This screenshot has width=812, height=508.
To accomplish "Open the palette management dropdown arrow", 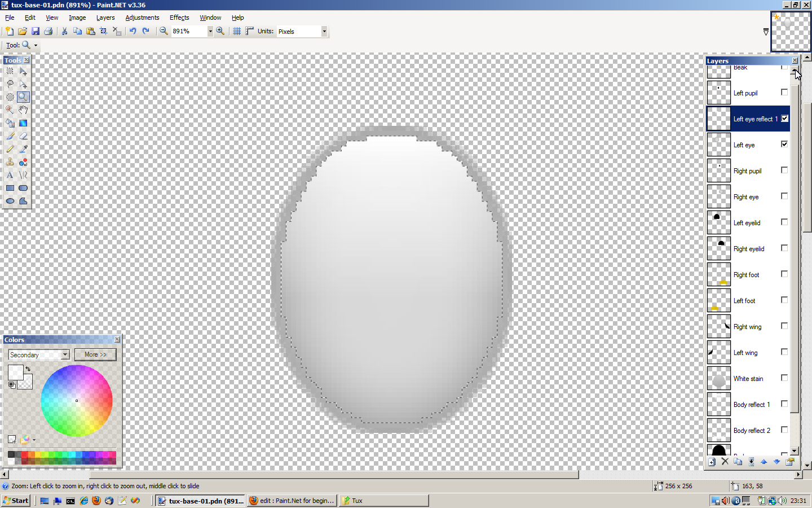I will pos(34,440).
